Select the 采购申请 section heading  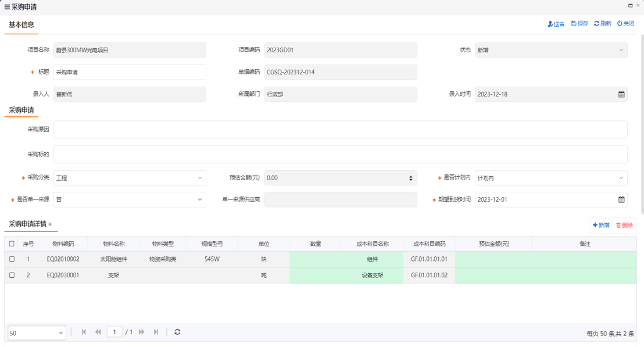coord(22,110)
